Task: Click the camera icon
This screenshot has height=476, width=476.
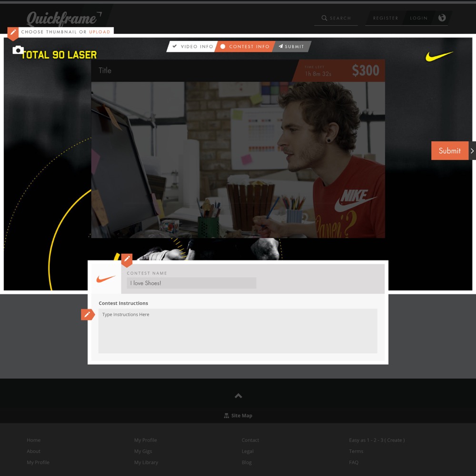Action: pos(18,50)
